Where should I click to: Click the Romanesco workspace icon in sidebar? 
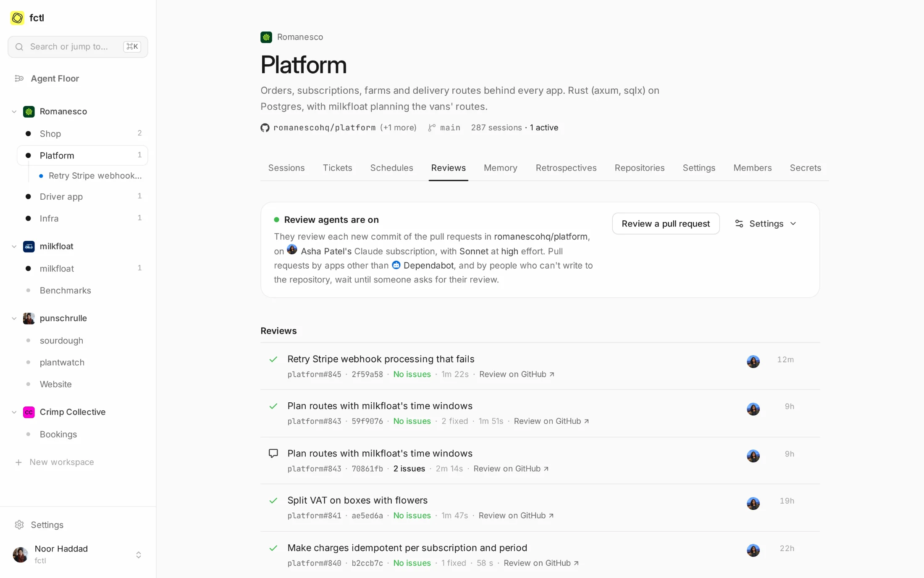pos(29,111)
